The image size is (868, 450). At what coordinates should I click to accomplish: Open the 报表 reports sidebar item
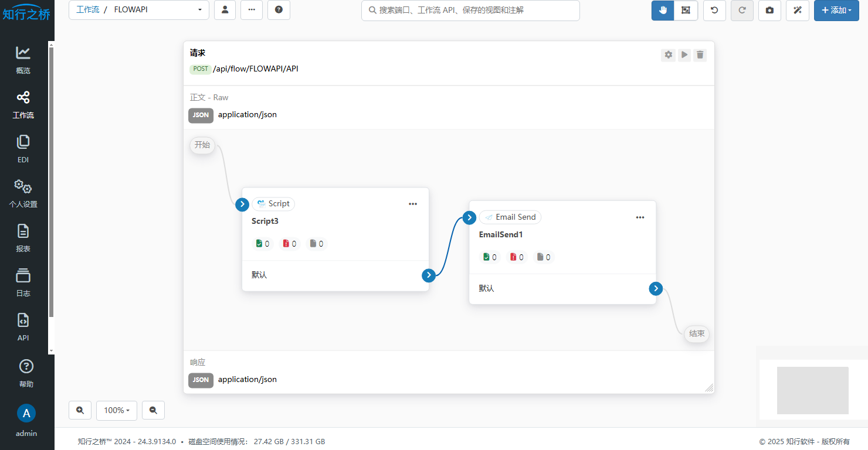(23, 238)
